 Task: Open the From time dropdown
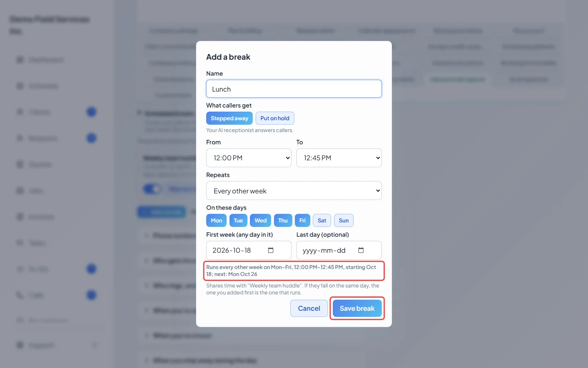249,158
